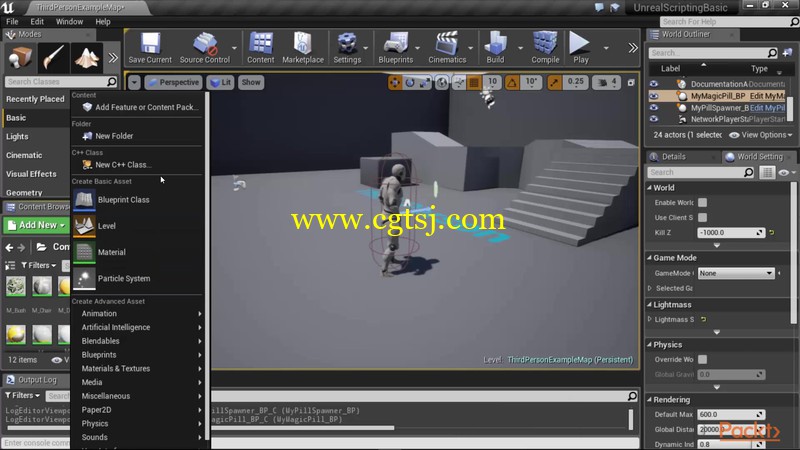
Task: Select translate gizmo icon in viewport
Action: click(395, 82)
